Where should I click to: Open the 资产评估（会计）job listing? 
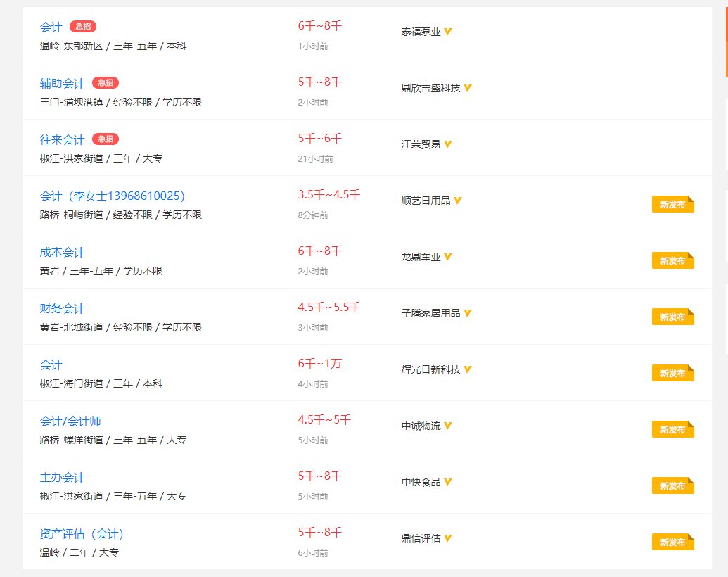pos(82,533)
